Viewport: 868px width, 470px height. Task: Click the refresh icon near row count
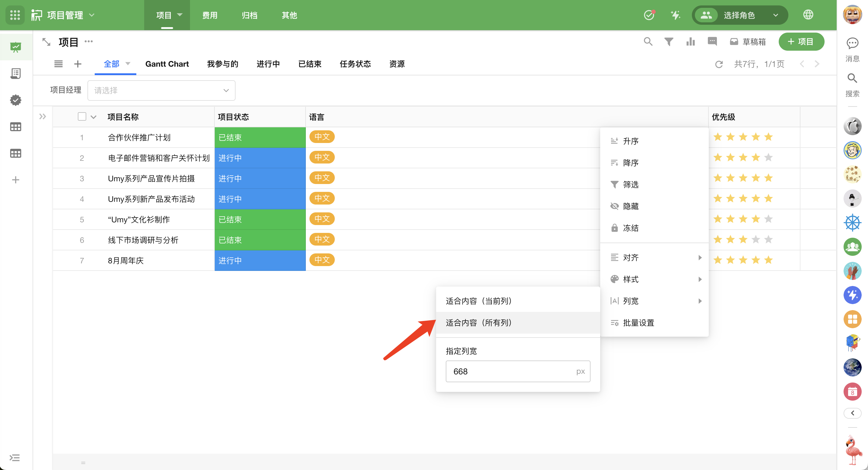[x=719, y=64]
